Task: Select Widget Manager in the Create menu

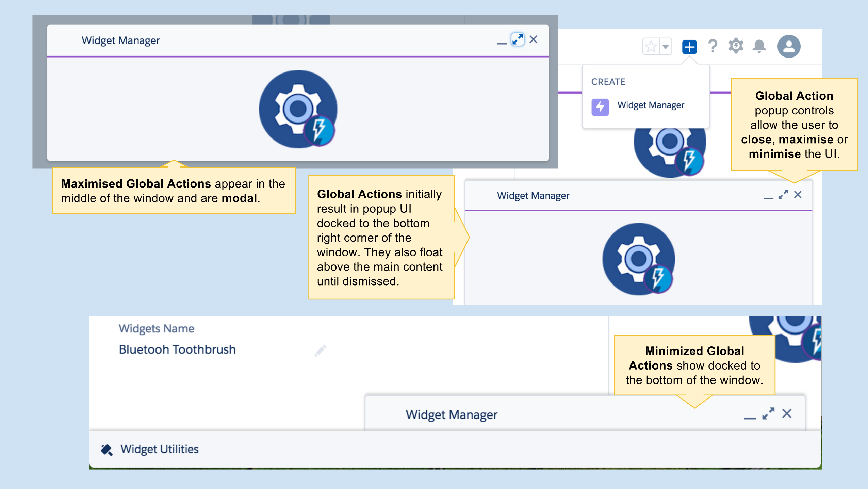Action: (651, 105)
